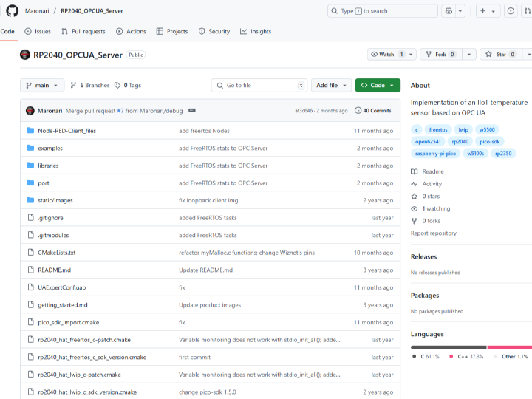Screen dimensions: 532x399
Task: Open the main branch selector
Action: tap(42, 85)
